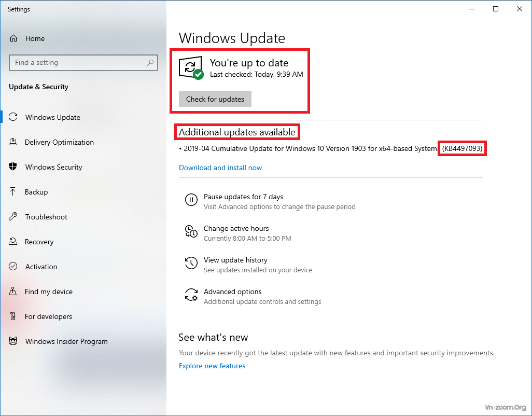Minimize the Settings window
532x416 pixels.
click(472, 9)
